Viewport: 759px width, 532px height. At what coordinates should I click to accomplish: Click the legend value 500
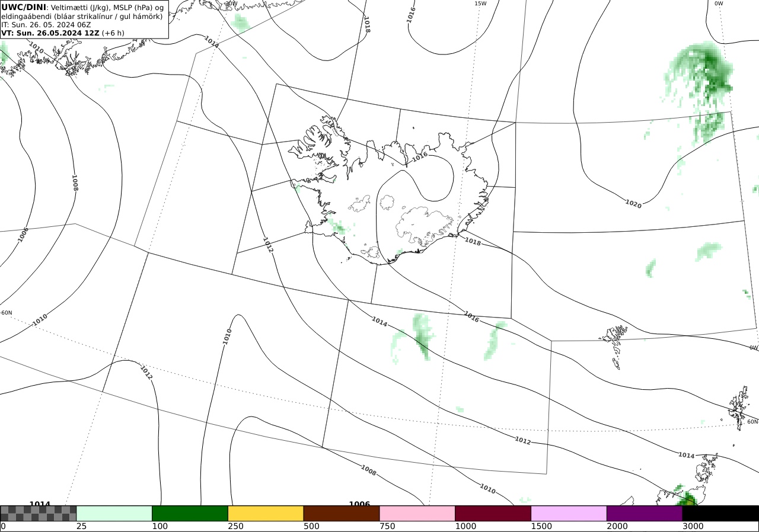point(312,526)
